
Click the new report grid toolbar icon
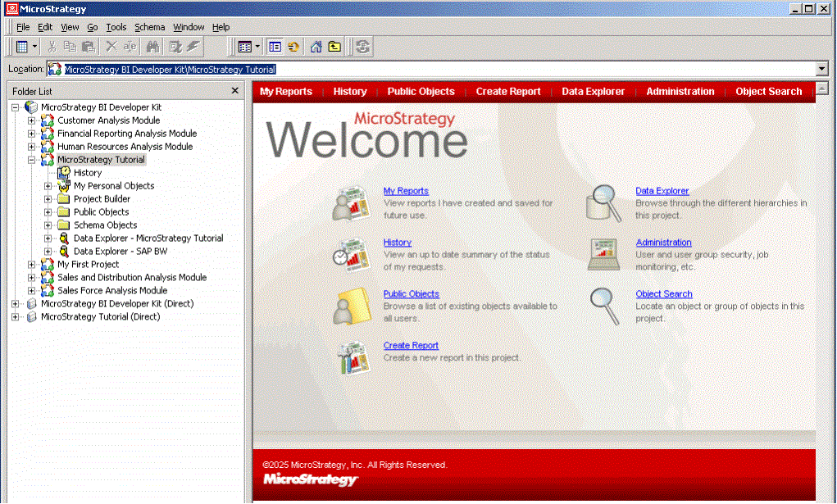point(22,47)
